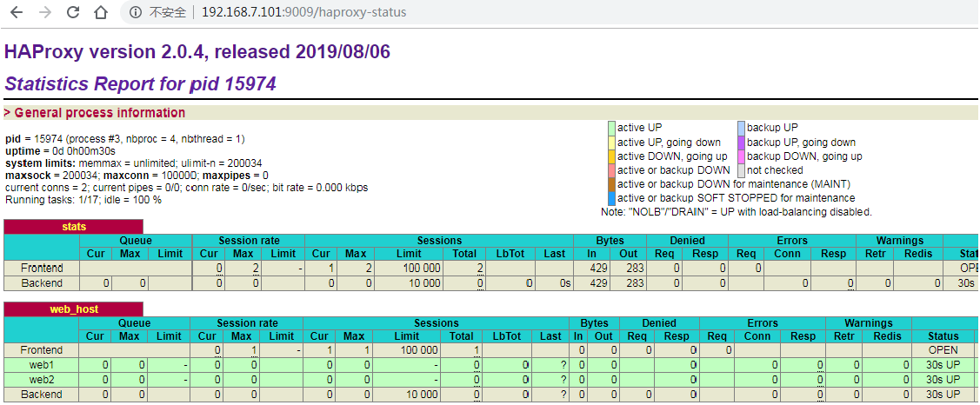This screenshot has height=405, width=980.
Task: Click the brown DOWN for maintenance (MAINT) swatch
Action: click(x=612, y=183)
